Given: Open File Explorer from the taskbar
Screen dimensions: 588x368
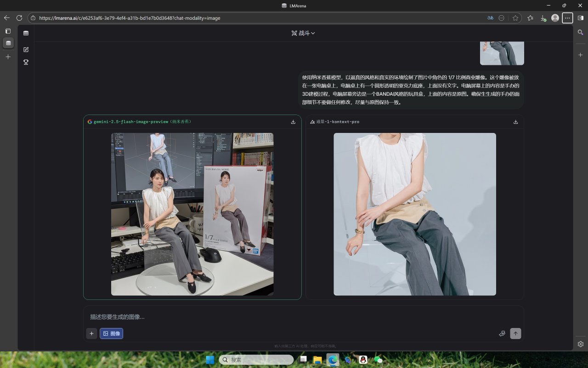Looking at the screenshot, I should point(317,360).
